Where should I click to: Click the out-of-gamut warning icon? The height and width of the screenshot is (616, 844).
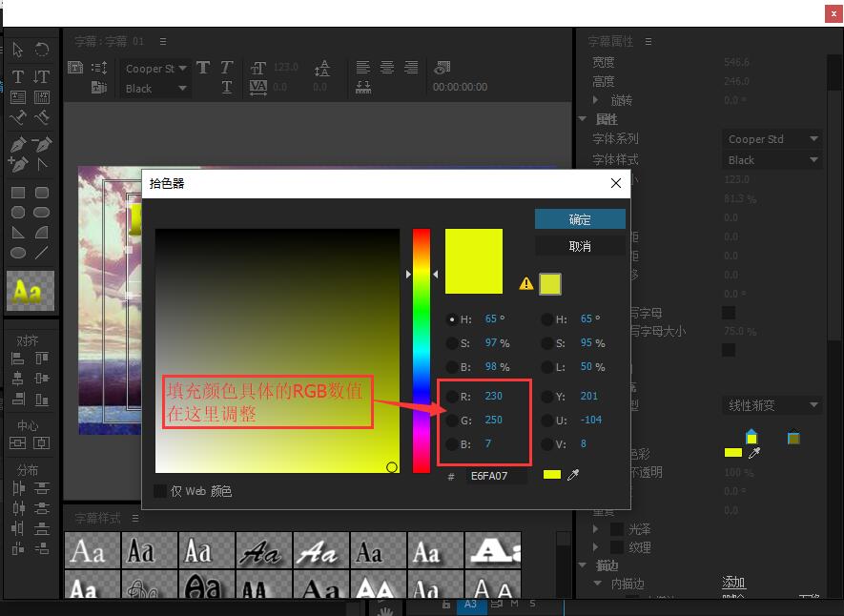525,283
